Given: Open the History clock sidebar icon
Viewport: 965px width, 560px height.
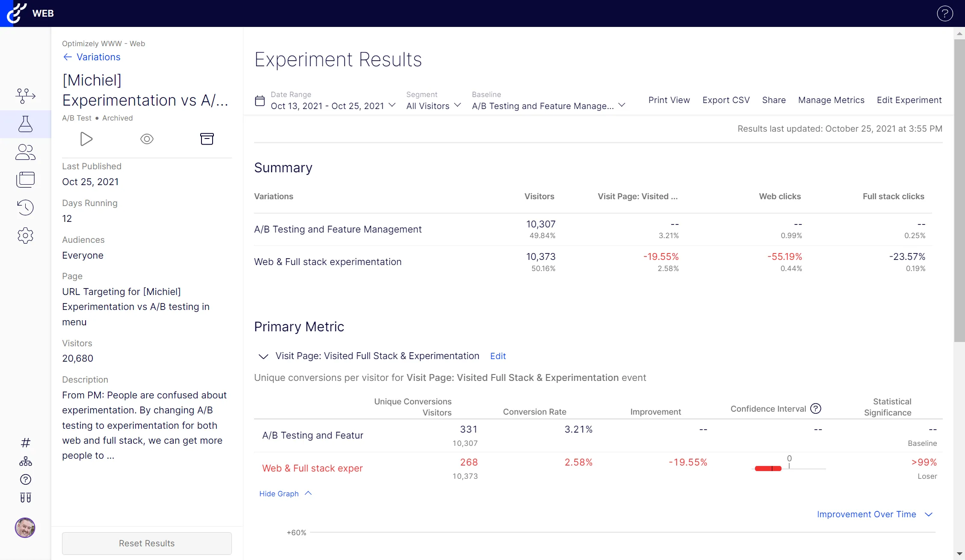Looking at the screenshot, I should pyautogui.click(x=26, y=207).
